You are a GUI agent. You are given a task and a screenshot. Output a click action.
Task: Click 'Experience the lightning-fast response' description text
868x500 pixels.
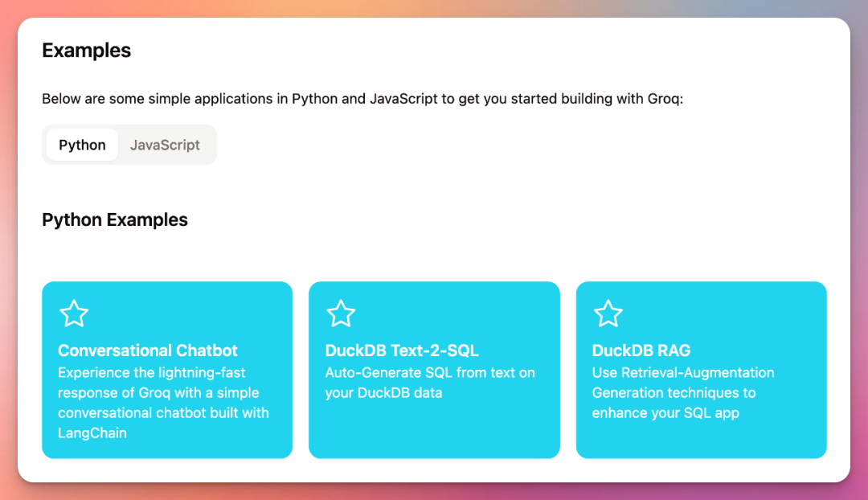(163, 403)
